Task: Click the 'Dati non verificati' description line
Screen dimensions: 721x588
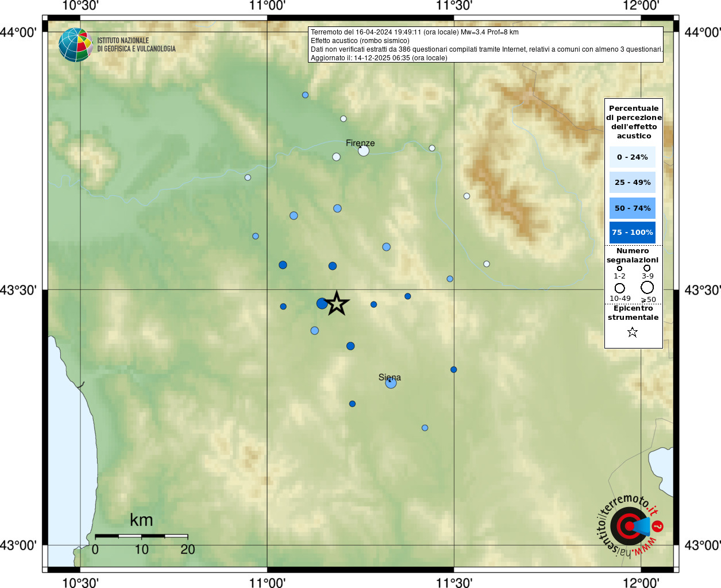Action: point(487,49)
